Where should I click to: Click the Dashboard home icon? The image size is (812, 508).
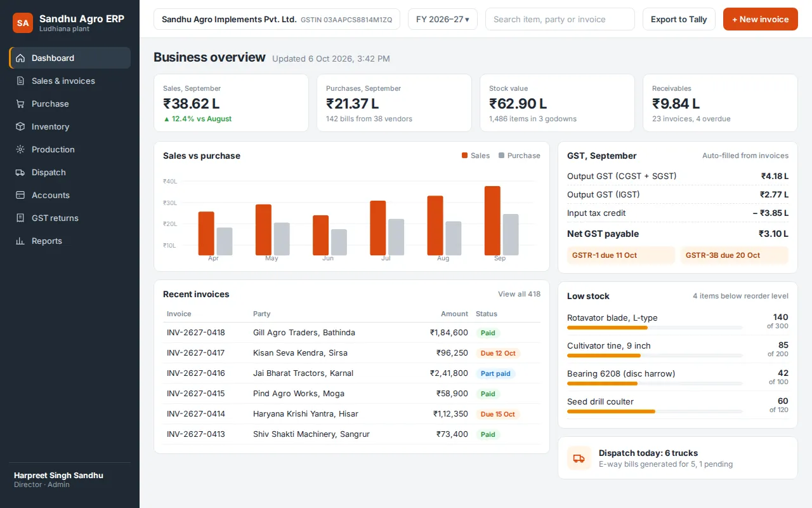tap(20, 58)
